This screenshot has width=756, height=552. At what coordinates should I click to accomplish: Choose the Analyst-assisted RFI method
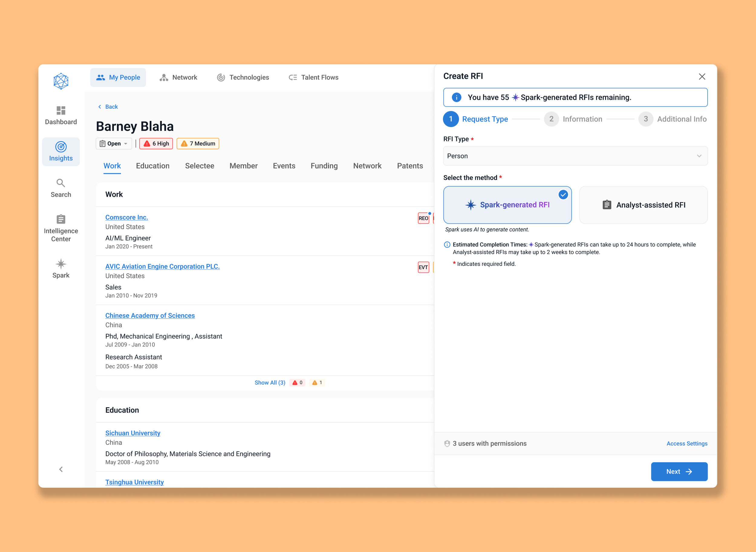tap(643, 205)
